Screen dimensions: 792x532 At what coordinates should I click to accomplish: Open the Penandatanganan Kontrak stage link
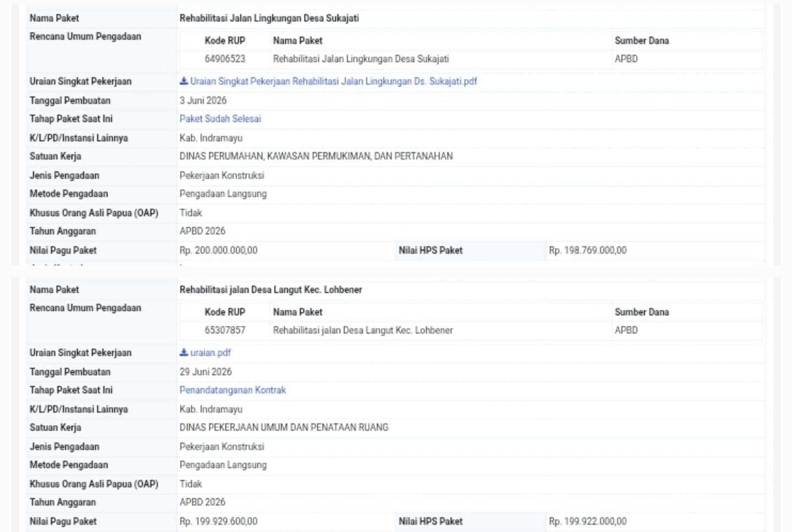tap(233, 390)
